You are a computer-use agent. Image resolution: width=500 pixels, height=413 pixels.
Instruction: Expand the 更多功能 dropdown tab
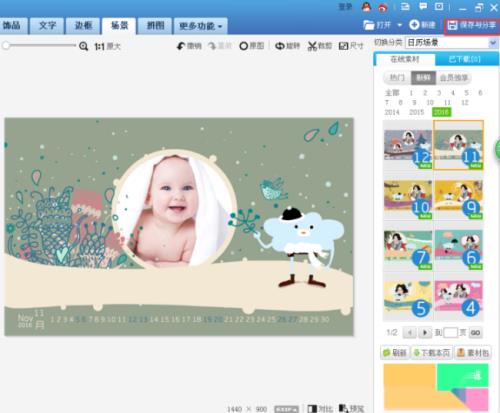pyautogui.click(x=201, y=26)
